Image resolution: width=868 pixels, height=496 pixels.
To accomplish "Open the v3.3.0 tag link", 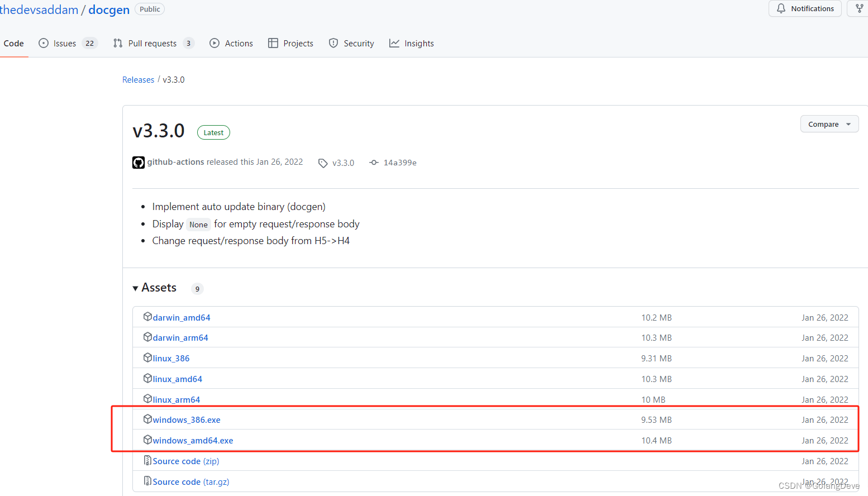I will pos(343,163).
